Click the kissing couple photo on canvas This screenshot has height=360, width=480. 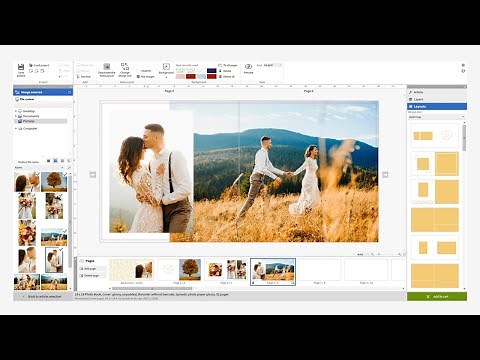[x=151, y=172]
